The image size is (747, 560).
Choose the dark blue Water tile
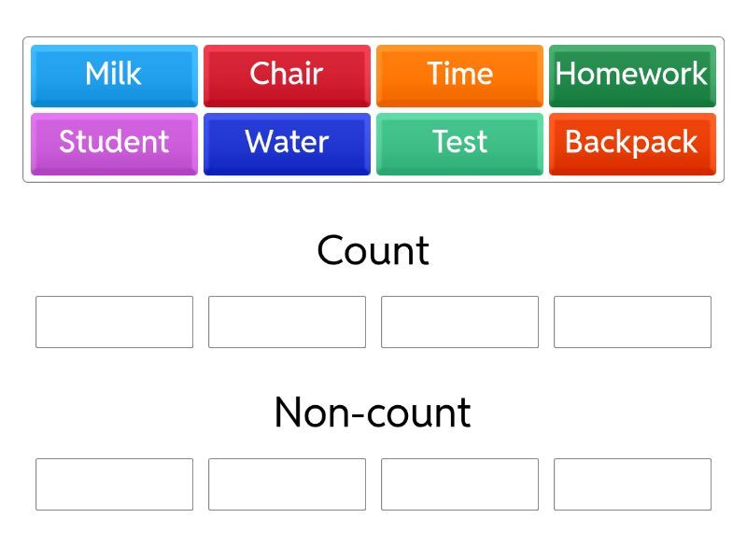[x=287, y=143]
